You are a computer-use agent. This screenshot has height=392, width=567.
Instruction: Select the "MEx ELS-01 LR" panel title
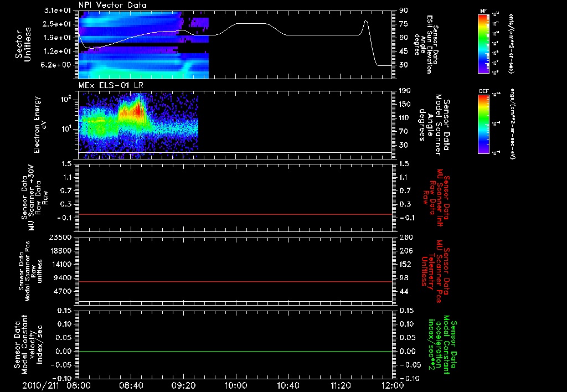coord(111,86)
